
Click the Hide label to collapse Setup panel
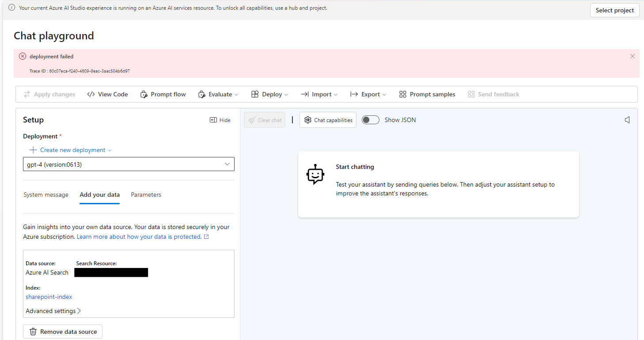tap(225, 120)
